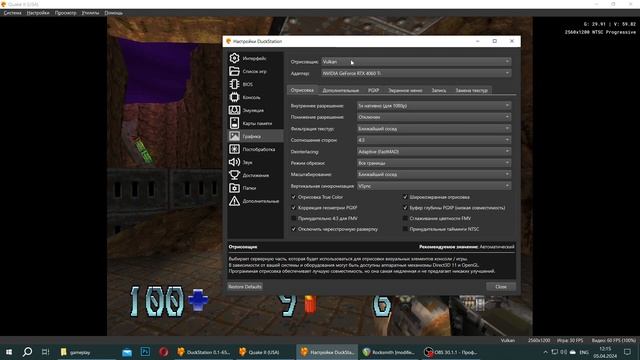Toggle Широкоэкранная отрисовка checkbox
The width and height of the screenshot is (640, 360).
click(x=405, y=197)
